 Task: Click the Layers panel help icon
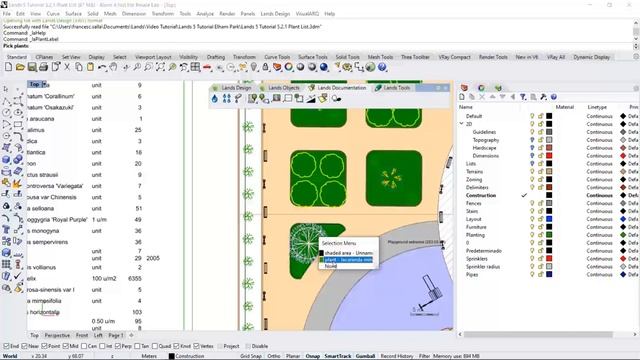tap(553, 97)
